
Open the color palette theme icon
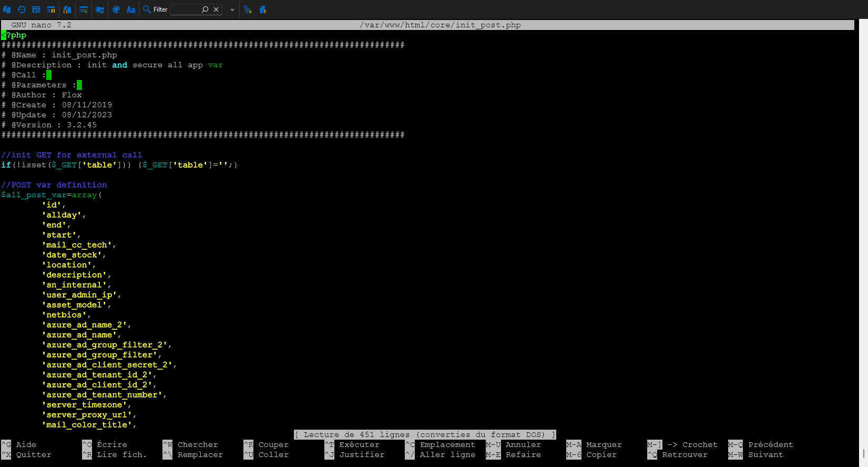(x=116, y=9)
